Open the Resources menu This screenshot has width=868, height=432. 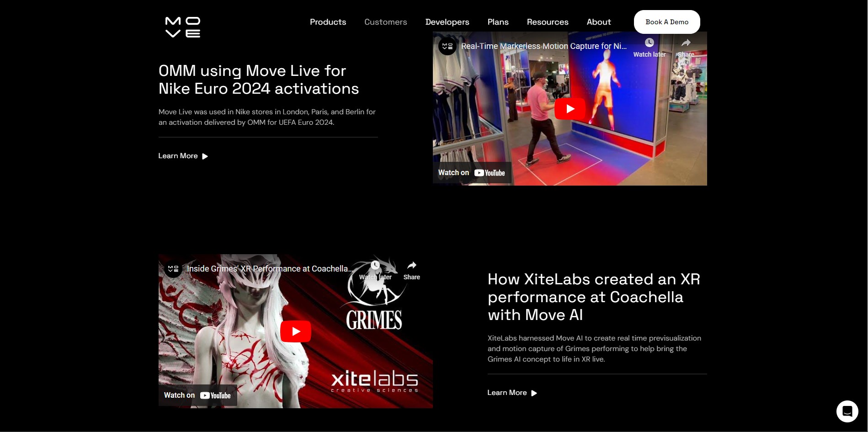(548, 22)
